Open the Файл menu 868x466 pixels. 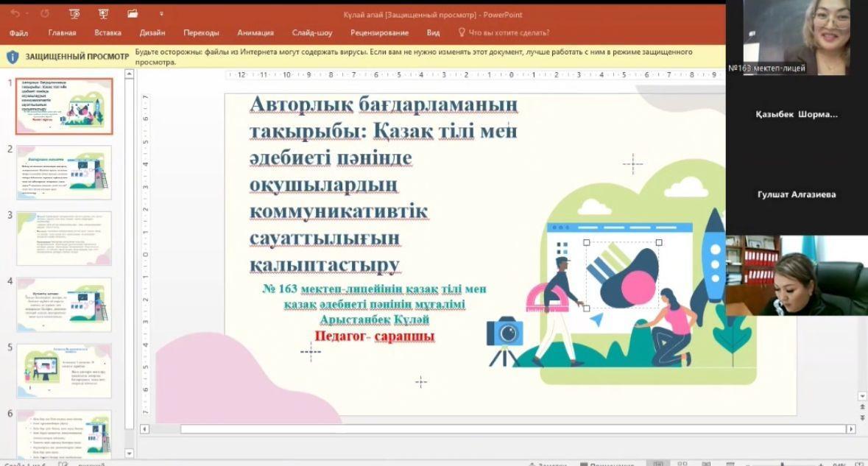pyautogui.click(x=19, y=32)
